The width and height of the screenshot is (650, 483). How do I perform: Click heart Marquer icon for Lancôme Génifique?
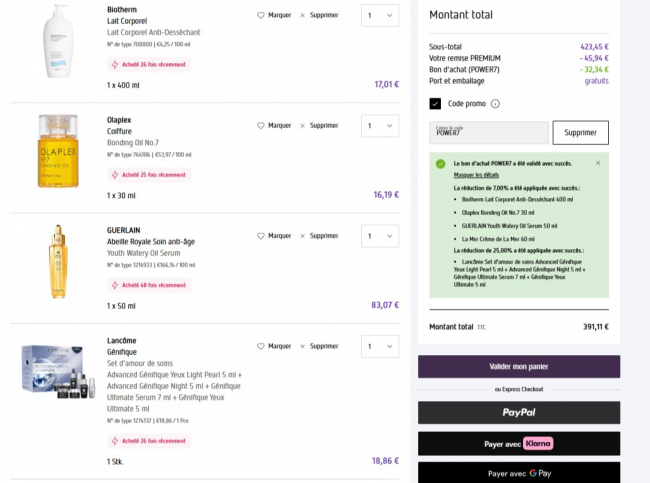click(261, 346)
